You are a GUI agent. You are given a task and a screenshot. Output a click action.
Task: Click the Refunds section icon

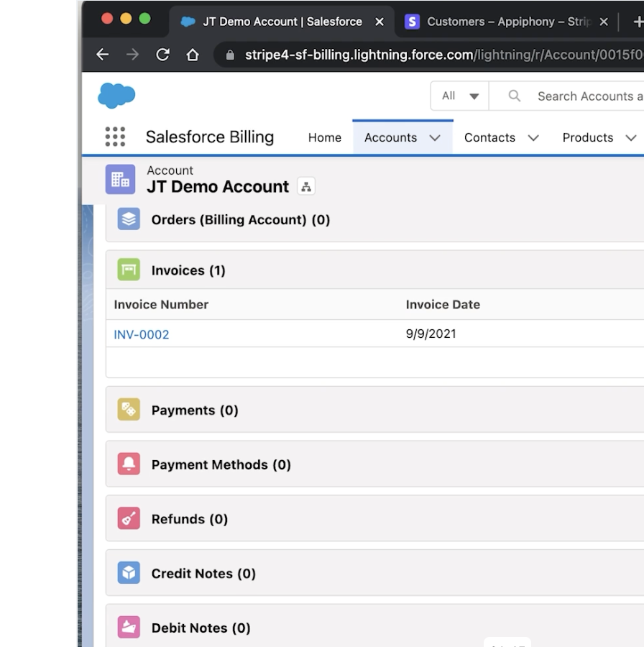127,518
